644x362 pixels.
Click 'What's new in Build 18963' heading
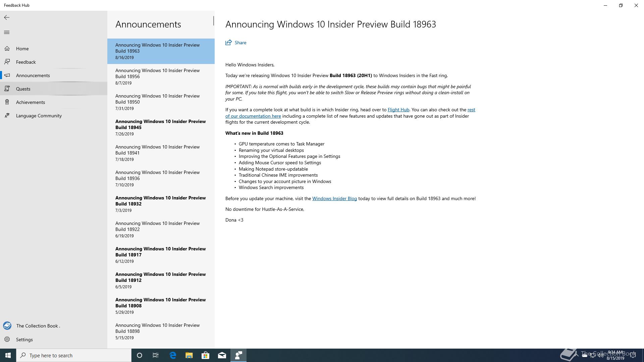pyautogui.click(x=254, y=133)
